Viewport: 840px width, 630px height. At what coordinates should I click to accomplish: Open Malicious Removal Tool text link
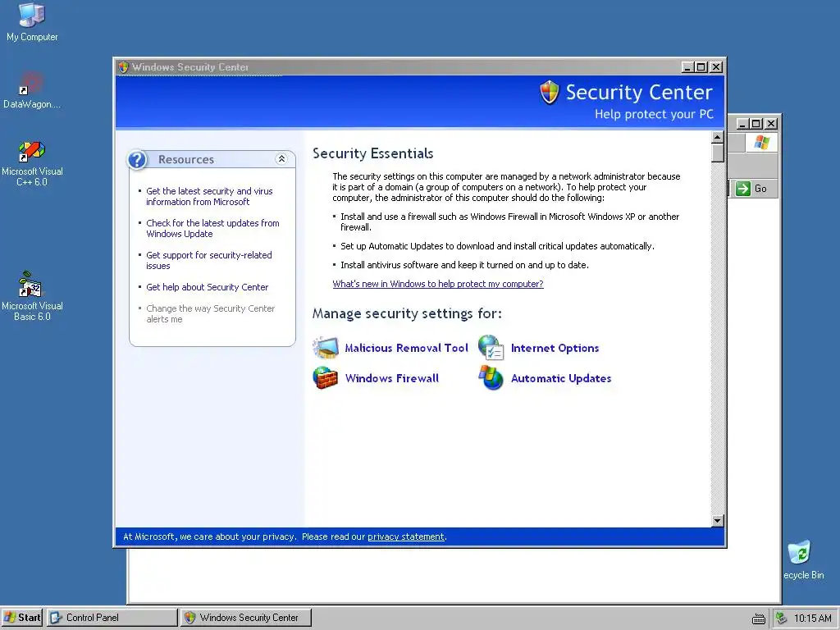point(406,348)
